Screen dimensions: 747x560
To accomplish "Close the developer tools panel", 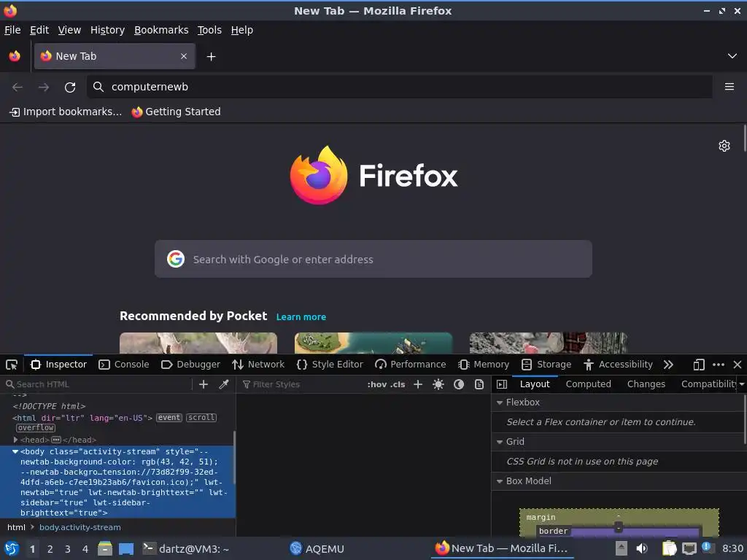I will [x=738, y=365].
